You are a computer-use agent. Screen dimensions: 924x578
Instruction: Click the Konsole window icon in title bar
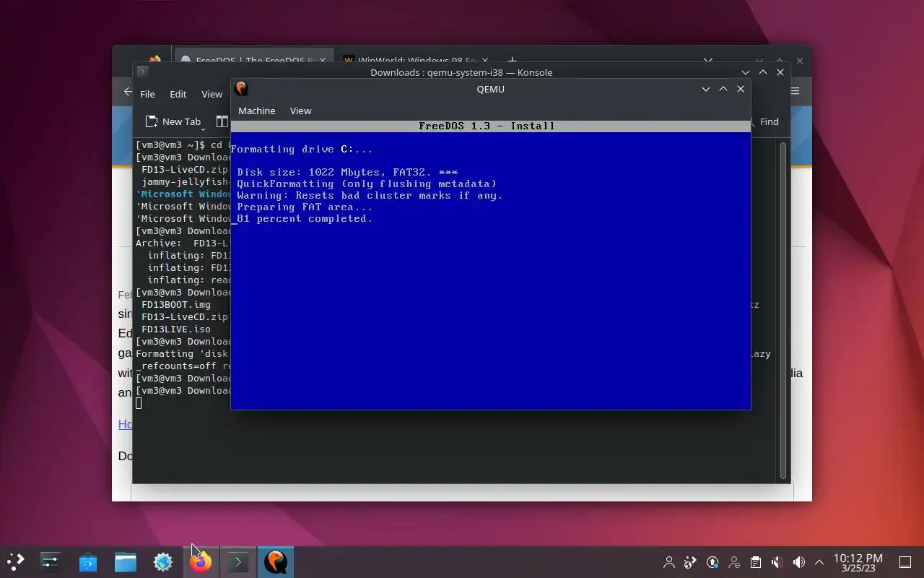(x=142, y=72)
